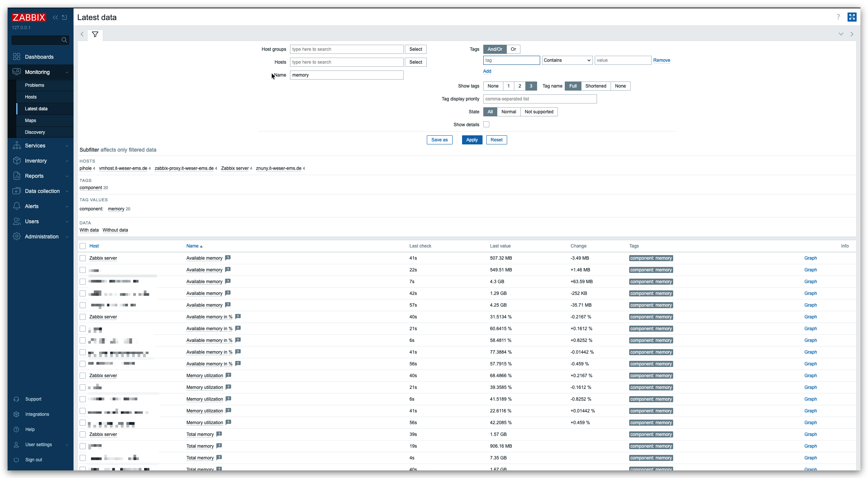Check the Zabbix server Available memory row

pos(83,258)
